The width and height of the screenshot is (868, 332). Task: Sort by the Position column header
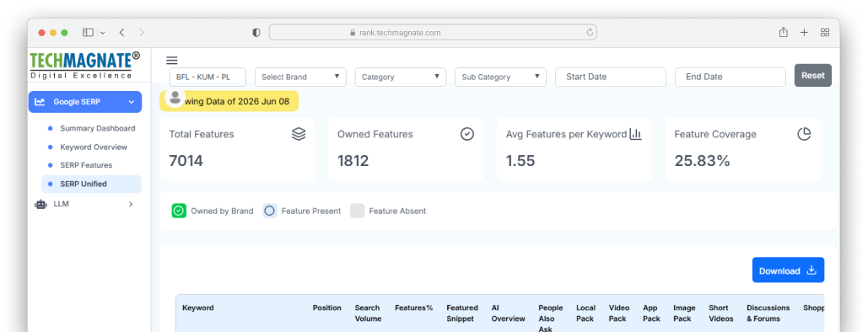pyautogui.click(x=327, y=308)
